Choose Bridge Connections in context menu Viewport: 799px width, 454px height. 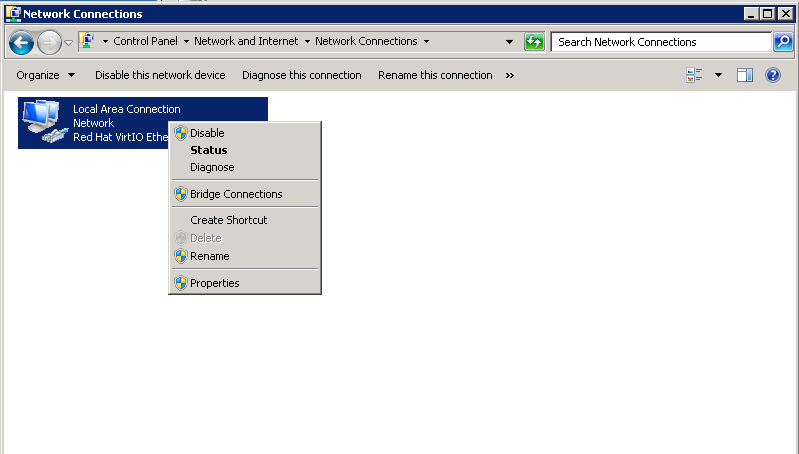[x=236, y=194]
